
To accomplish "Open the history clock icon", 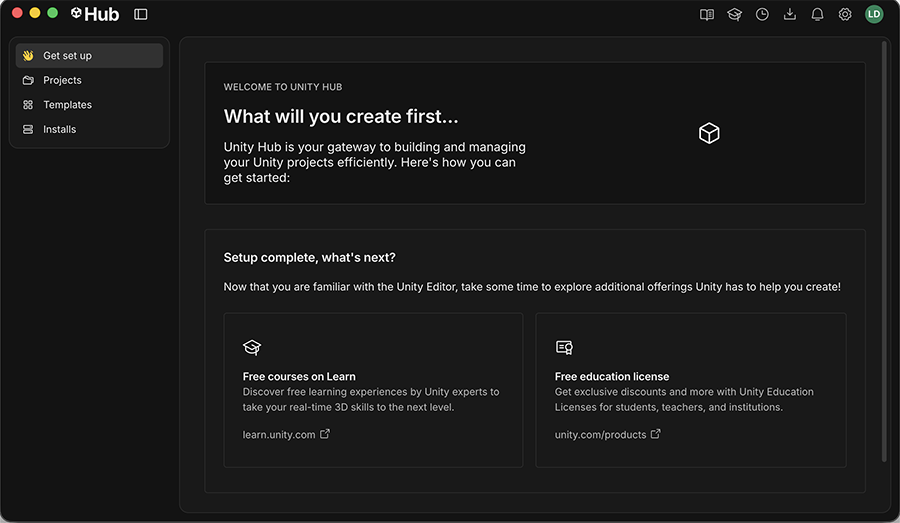I will pyautogui.click(x=762, y=14).
